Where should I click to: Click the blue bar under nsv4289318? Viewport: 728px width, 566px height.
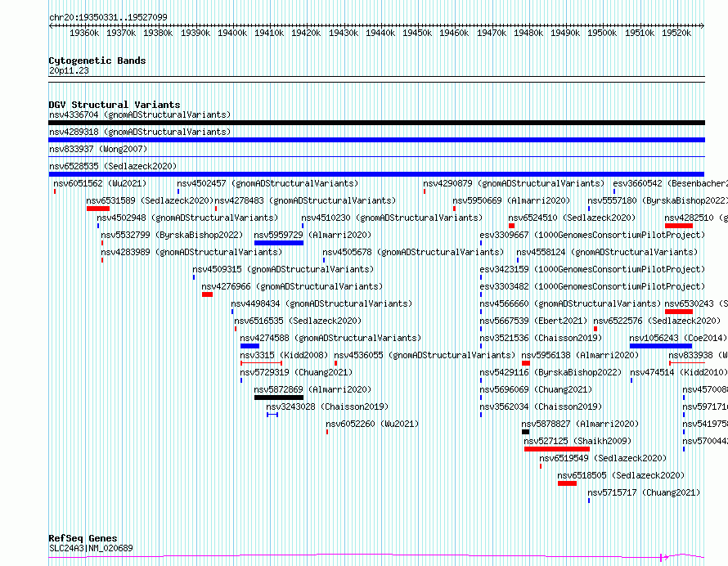pyautogui.click(x=376, y=140)
